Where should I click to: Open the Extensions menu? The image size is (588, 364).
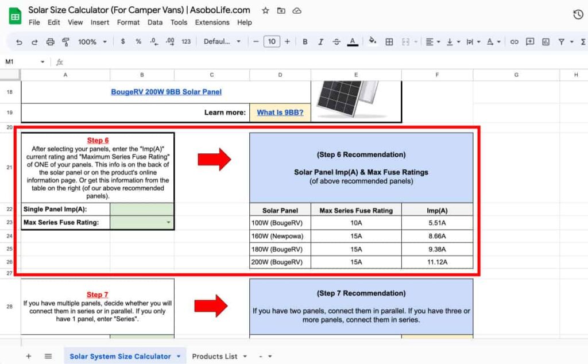(212, 22)
